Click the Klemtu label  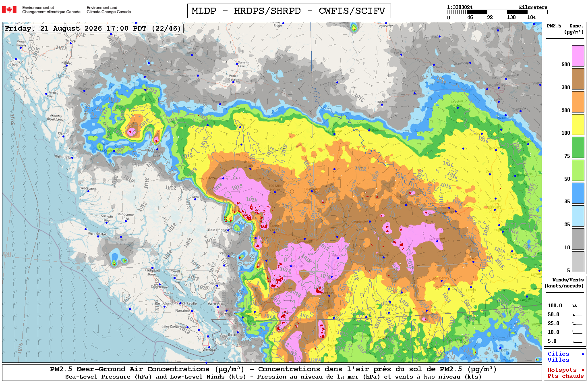point(63,134)
